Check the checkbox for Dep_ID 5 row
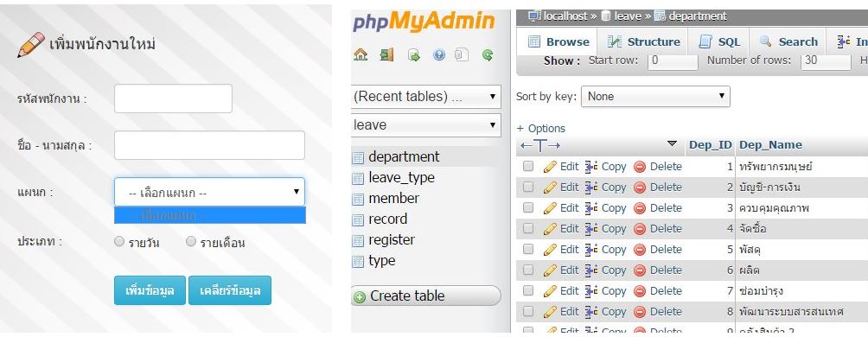868x337 pixels. tap(528, 249)
